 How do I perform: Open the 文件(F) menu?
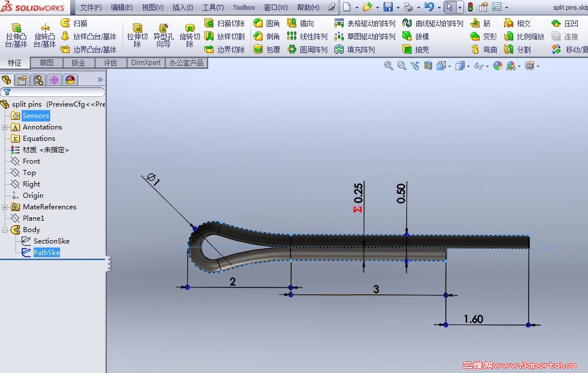[x=91, y=7]
